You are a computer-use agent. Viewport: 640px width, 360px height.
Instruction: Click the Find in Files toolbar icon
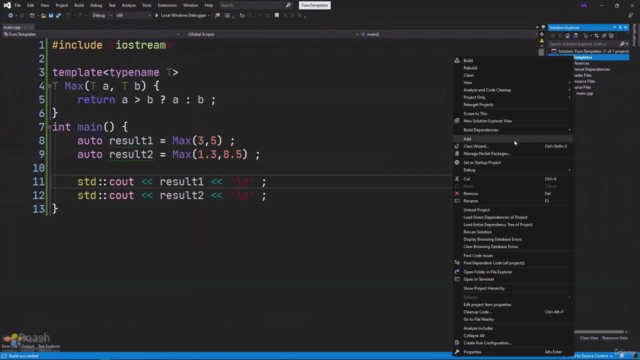coord(217,16)
